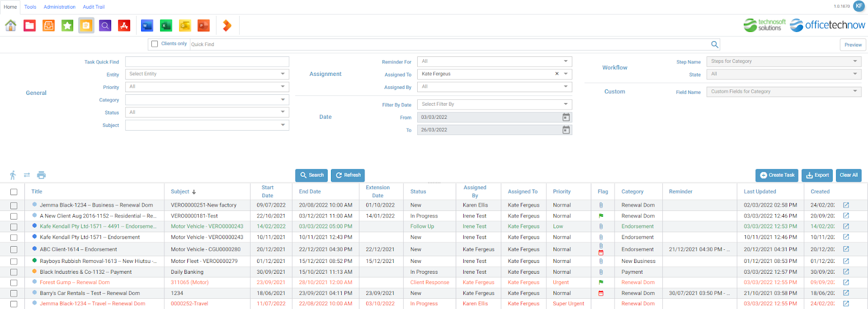Open the purple magnifier search icon
The height and width of the screenshot is (309, 868).
click(105, 25)
